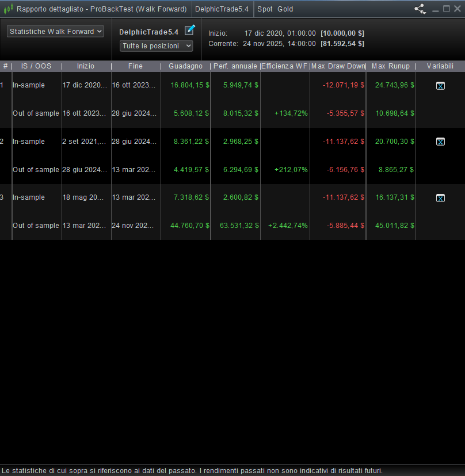Select the +2.442,74% efficiency cell
Image resolution: width=465 pixels, height=476 pixels.
point(288,226)
